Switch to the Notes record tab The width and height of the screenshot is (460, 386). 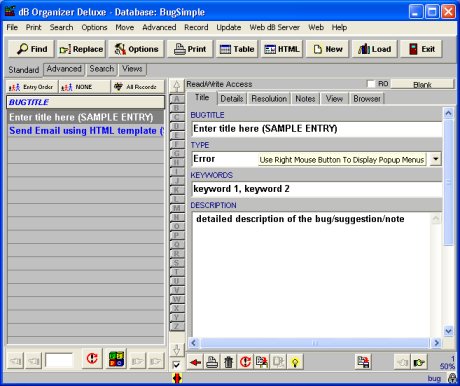coord(305,99)
